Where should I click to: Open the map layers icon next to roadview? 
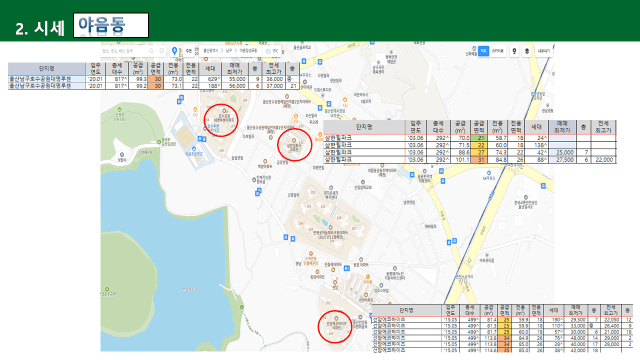coord(527,51)
